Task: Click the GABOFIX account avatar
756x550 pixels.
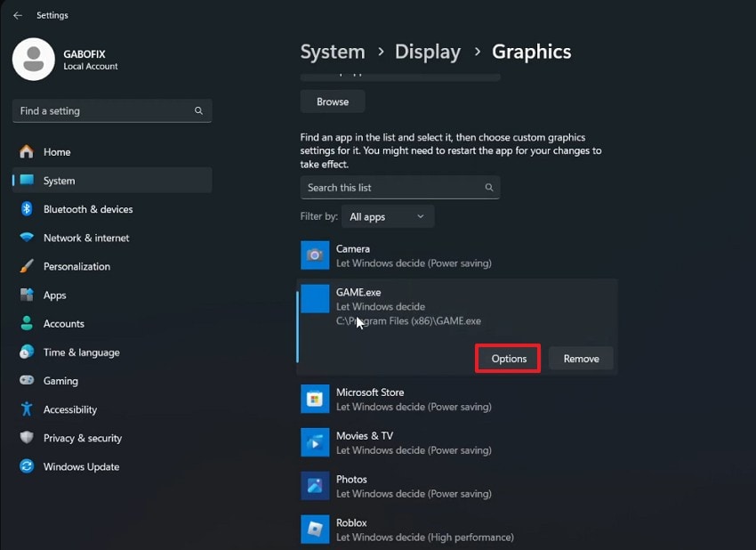Action: pyautogui.click(x=33, y=60)
